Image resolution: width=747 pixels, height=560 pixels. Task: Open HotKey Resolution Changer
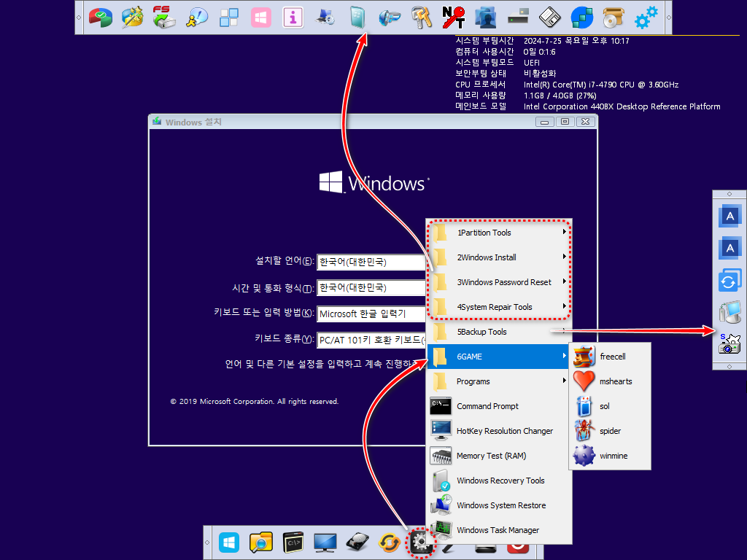[x=499, y=430]
